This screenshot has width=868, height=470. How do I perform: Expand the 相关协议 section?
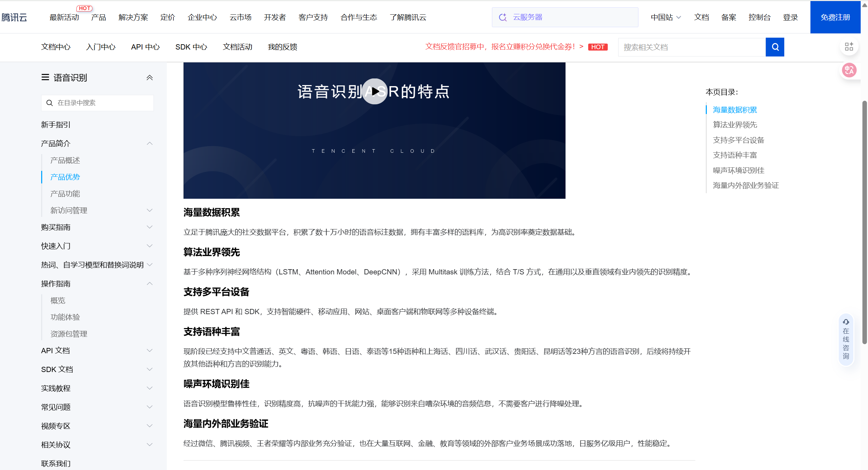point(150,445)
